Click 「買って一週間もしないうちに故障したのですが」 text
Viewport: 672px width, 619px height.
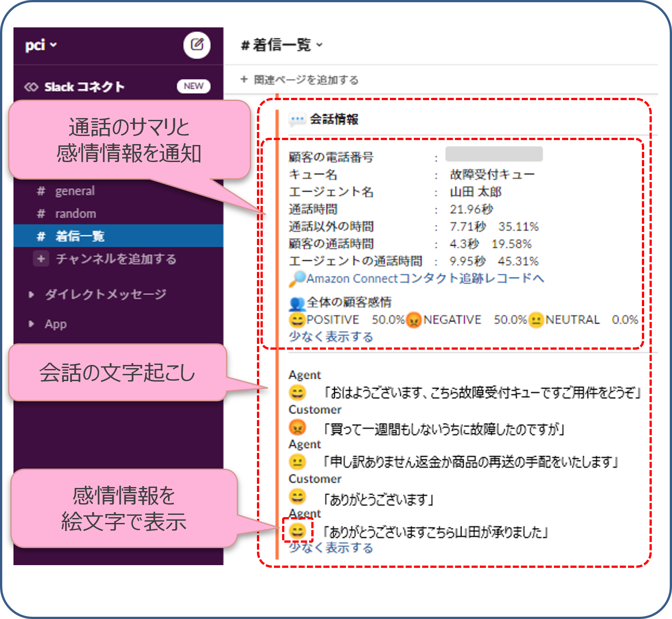coord(444,430)
